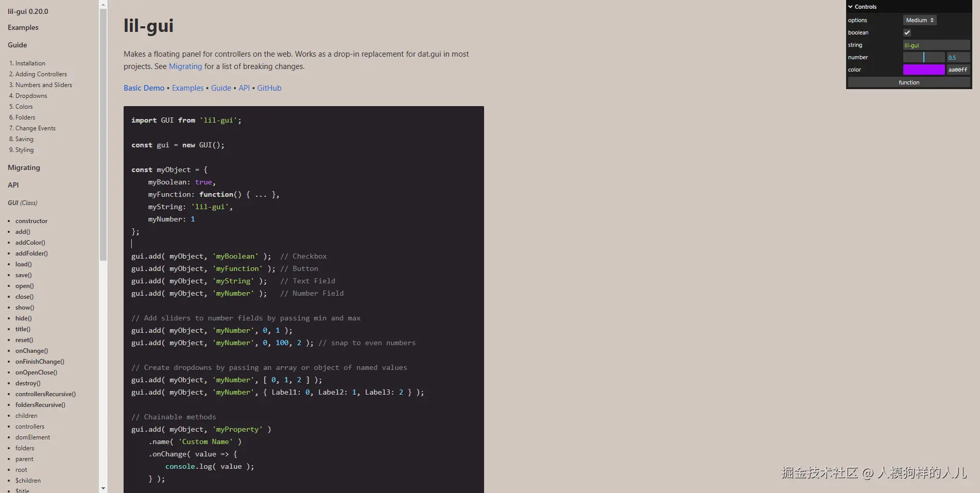Open the Guide link under the intro
Image resolution: width=980 pixels, height=493 pixels.
click(x=221, y=88)
